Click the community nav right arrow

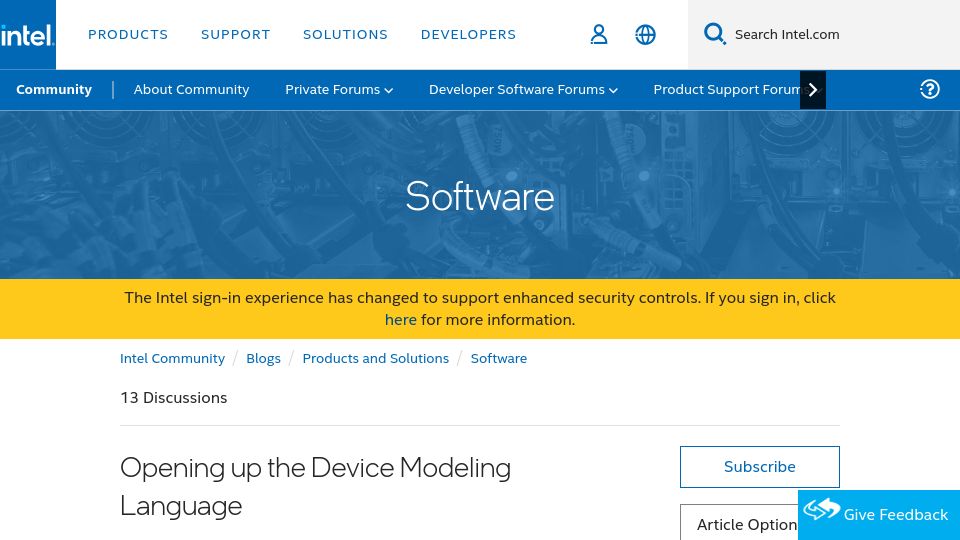pyautogui.click(x=813, y=90)
